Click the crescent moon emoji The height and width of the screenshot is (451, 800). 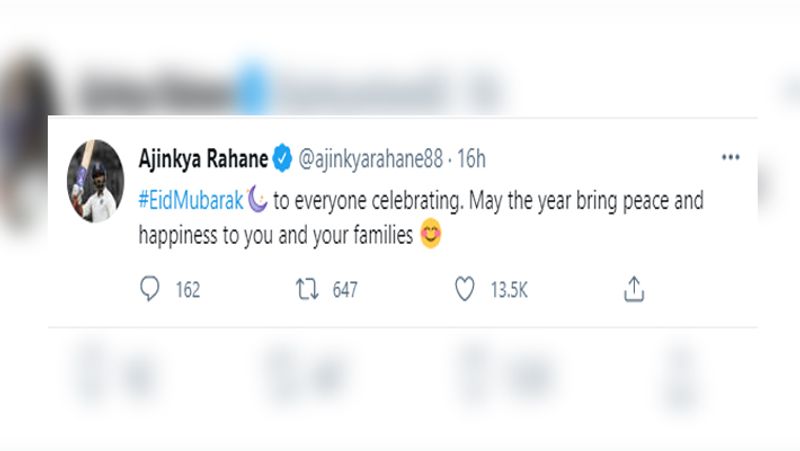coord(258,199)
